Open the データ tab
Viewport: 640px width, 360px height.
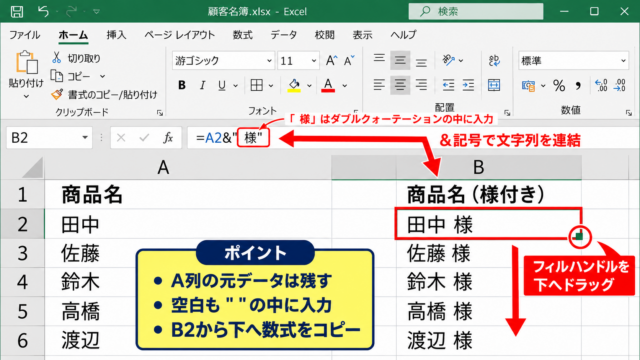tap(284, 35)
